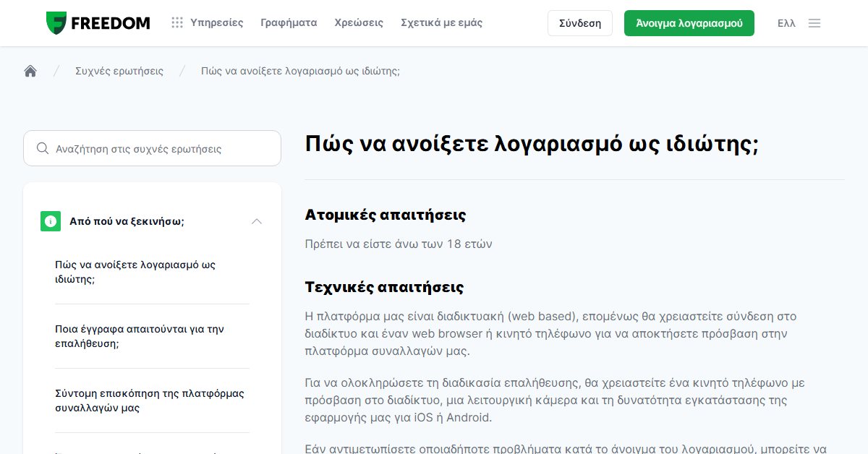Open Ποια έγγραφα απαιτούνται για την επαλήθευση
This screenshot has width=868, height=454.
point(140,336)
